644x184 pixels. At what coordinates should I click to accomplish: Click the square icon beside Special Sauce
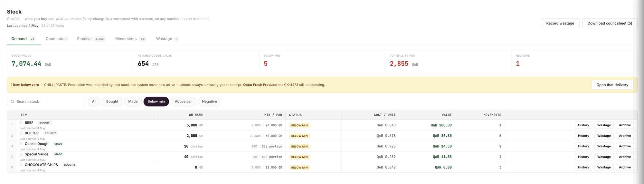(x=21, y=154)
